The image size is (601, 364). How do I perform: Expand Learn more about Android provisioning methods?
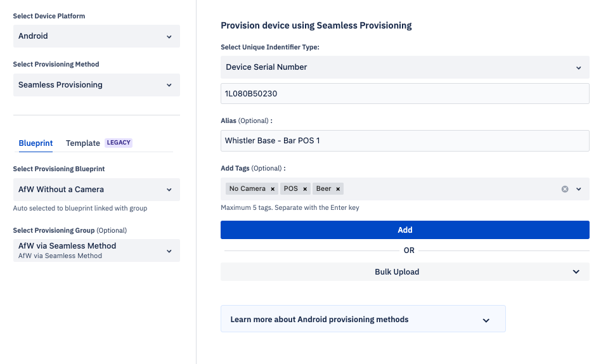click(363, 319)
